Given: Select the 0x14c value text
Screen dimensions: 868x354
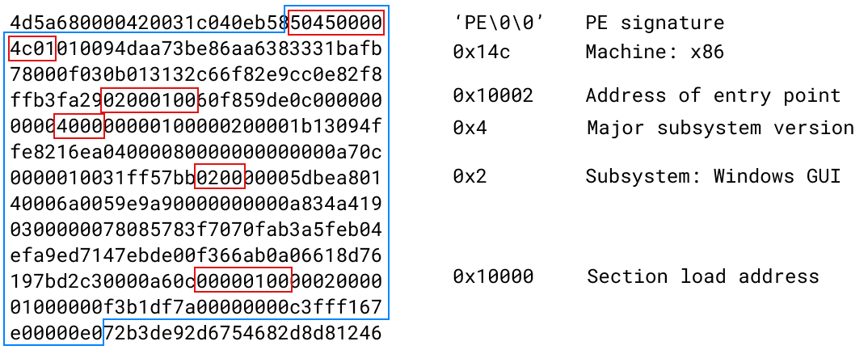Looking at the screenshot, I should pos(482,53).
